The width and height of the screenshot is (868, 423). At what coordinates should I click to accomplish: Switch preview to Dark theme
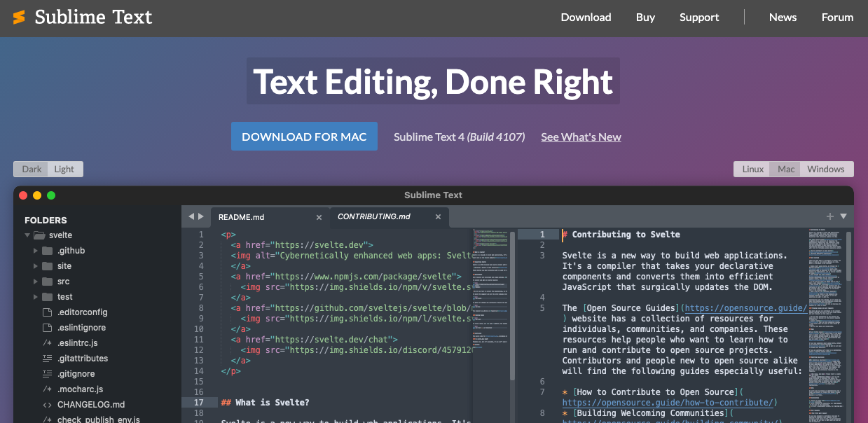pos(32,169)
